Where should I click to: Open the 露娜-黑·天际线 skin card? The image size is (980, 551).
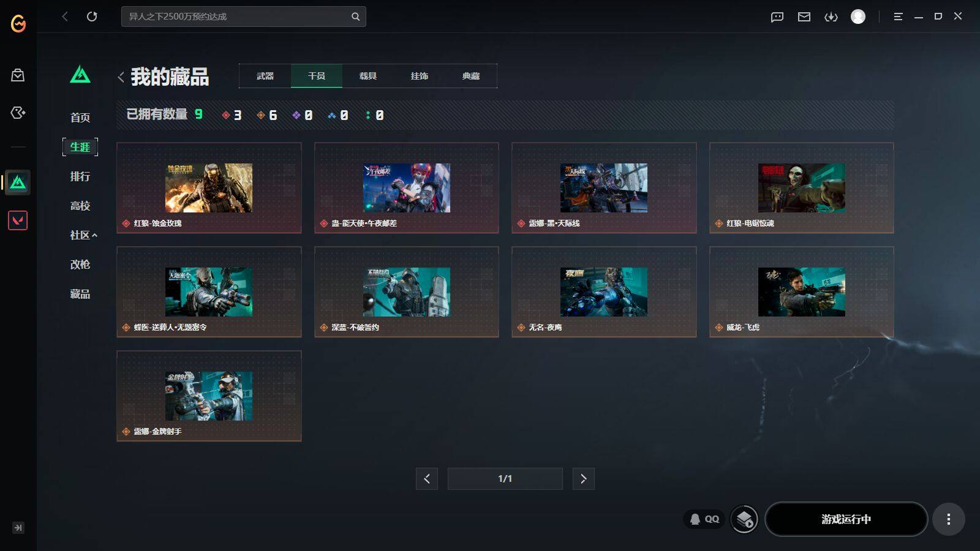[x=604, y=188]
